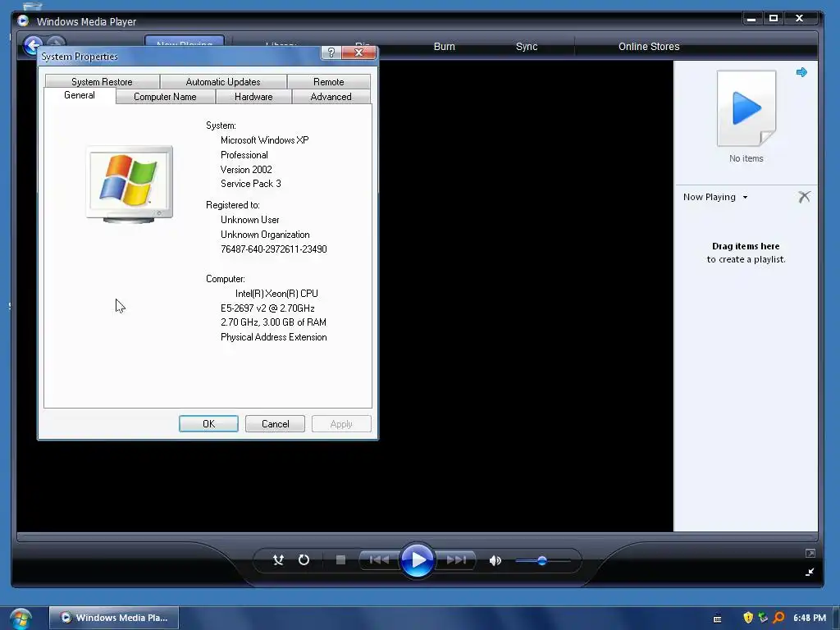Click the yellow security shield tray icon
Image resolution: width=840 pixels, height=630 pixels.
pos(748,618)
